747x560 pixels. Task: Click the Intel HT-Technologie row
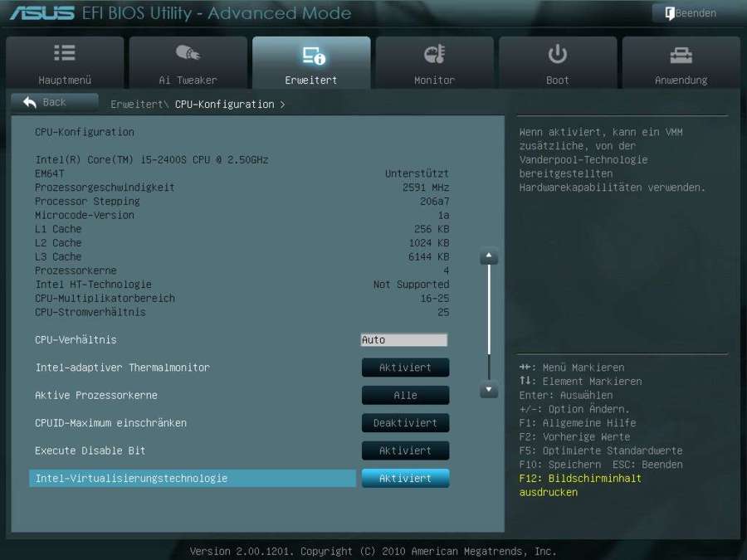(242, 285)
